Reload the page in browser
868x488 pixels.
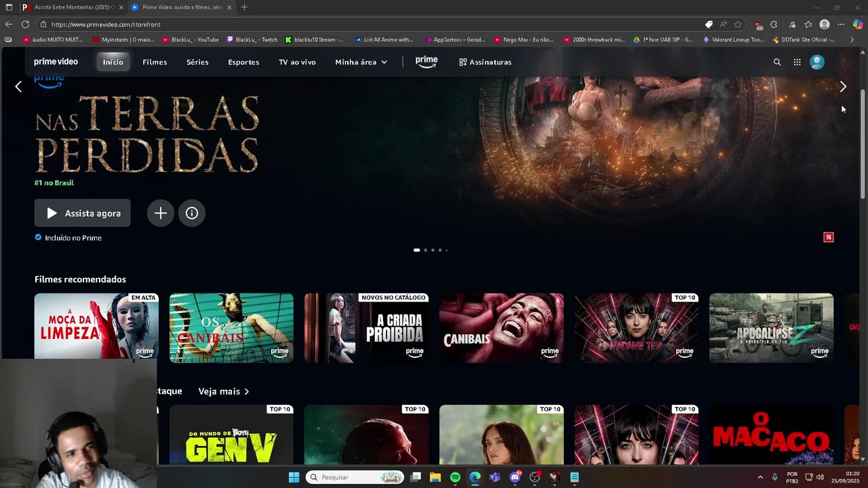(25, 24)
